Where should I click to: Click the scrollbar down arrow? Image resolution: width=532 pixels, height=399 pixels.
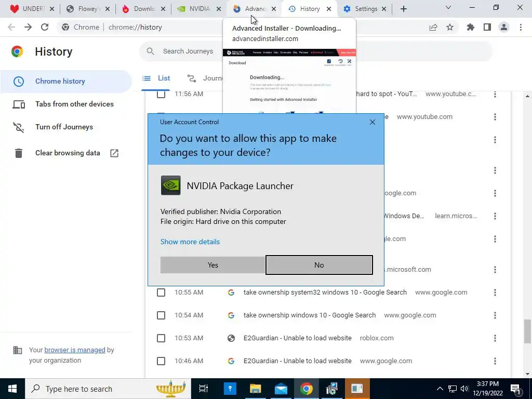[527, 374]
